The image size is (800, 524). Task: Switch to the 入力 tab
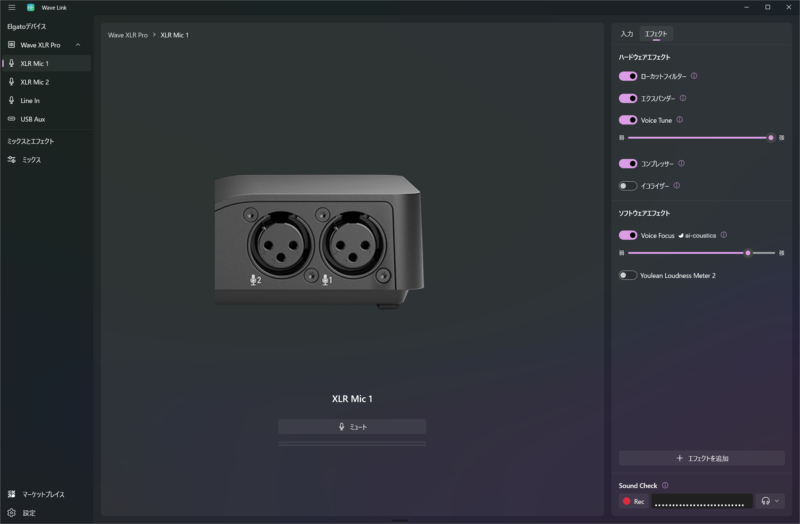[627, 34]
